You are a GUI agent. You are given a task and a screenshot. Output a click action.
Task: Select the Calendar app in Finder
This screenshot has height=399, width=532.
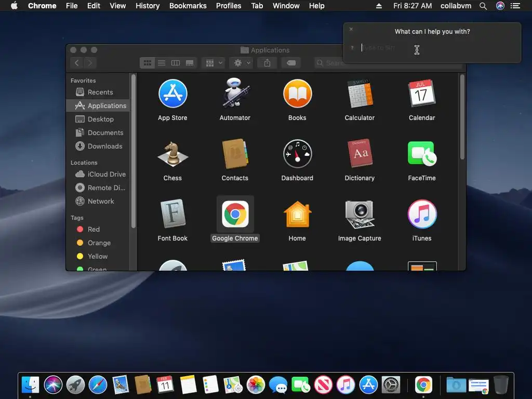422,94
